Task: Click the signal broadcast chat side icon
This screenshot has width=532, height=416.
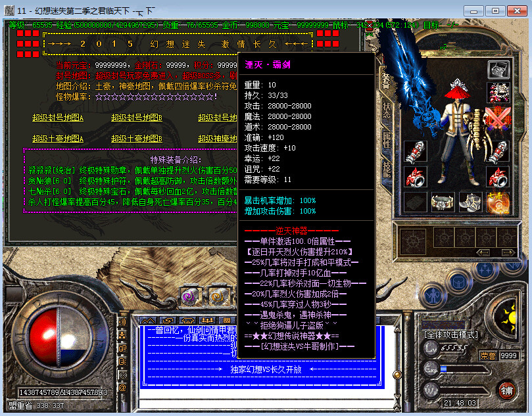Action: (122, 375)
